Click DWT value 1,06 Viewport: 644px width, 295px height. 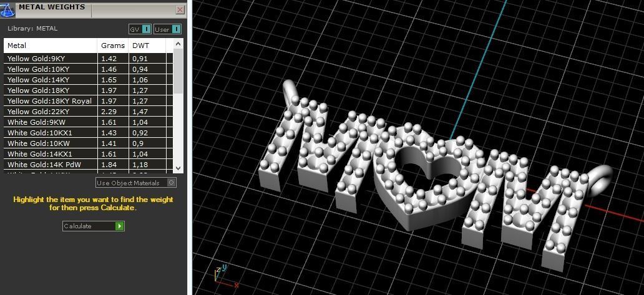click(x=140, y=80)
